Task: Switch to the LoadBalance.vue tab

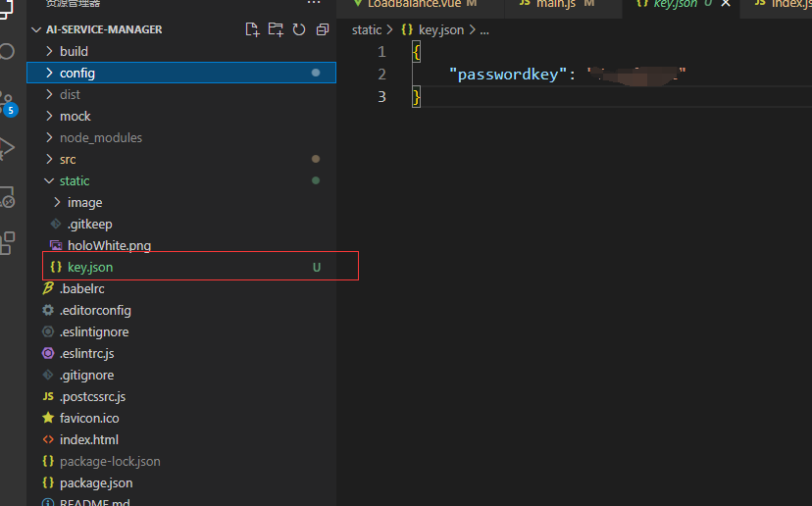Action: (x=421, y=4)
